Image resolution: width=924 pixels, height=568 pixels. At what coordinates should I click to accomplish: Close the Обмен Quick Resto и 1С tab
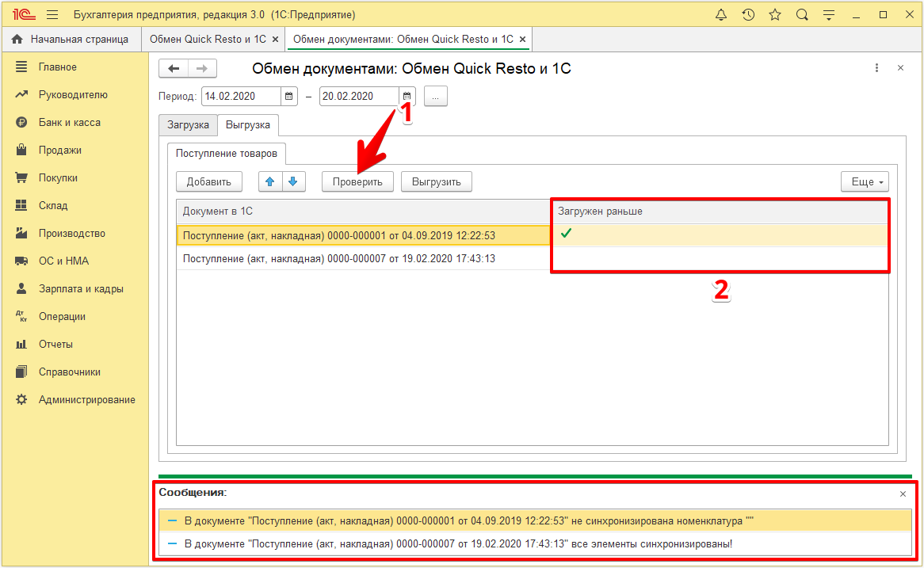275,40
